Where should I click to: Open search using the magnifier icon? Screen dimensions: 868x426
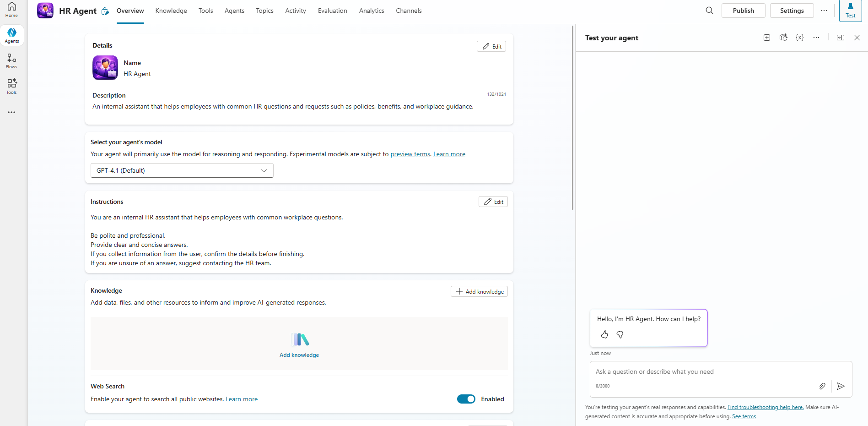tap(709, 11)
